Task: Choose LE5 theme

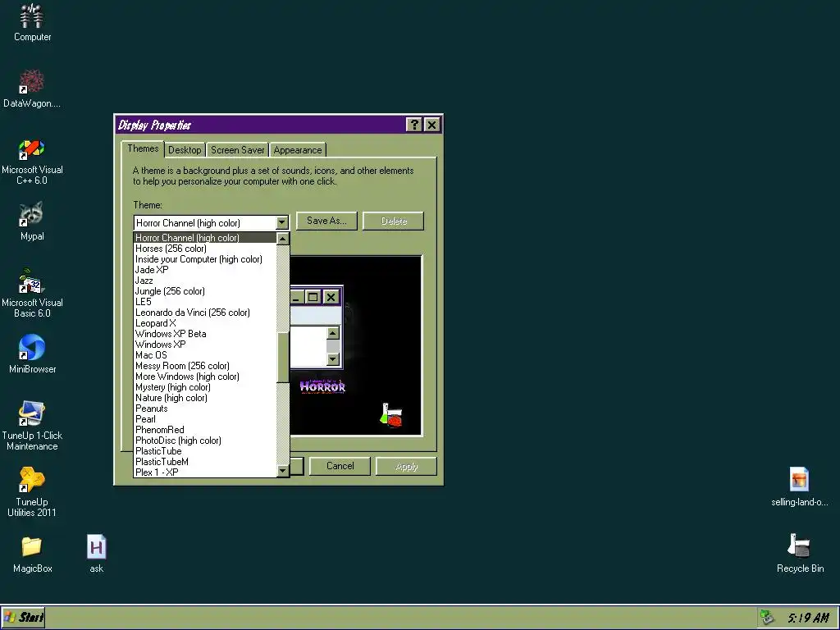Action: 204,302
